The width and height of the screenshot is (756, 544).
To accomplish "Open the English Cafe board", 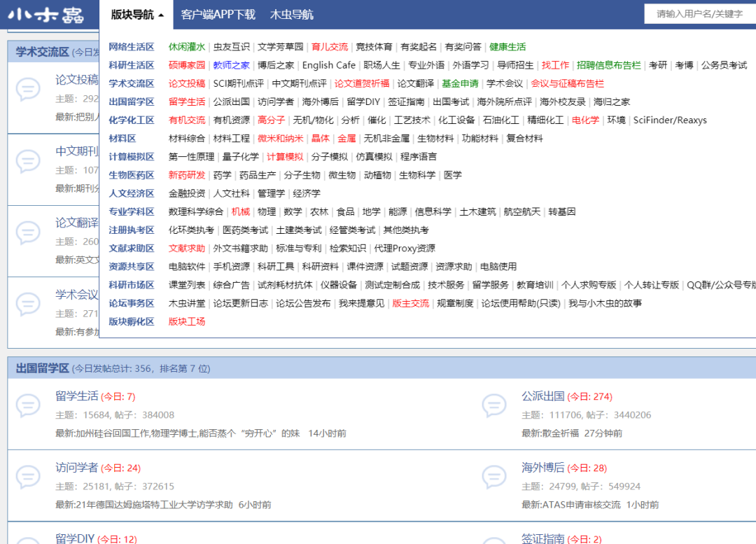I will pyautogui.click(x=329, y=65).
